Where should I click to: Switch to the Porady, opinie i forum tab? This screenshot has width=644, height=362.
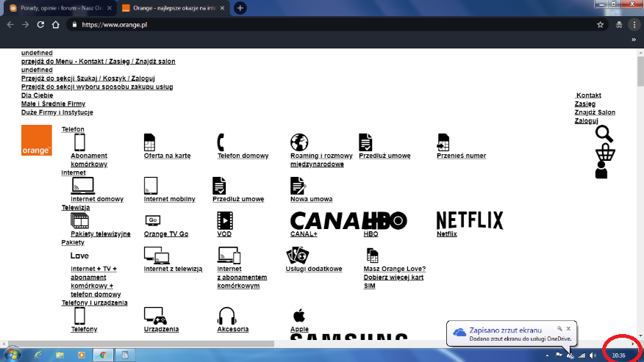tap(57, 8)
